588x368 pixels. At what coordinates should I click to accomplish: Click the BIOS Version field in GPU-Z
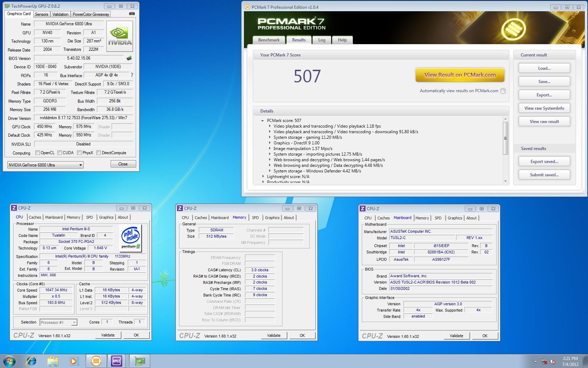pyautogui.click(x=79, y=58)
